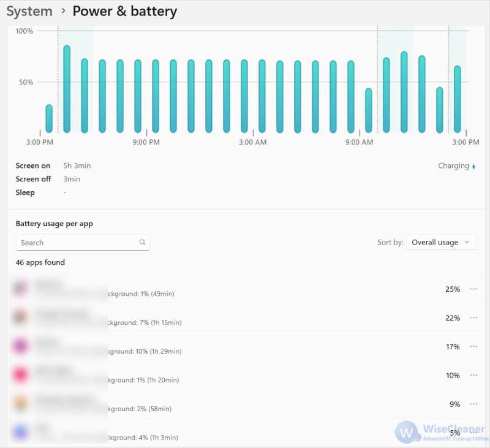
Task: Go back to System breadcrumb
Action: (29, 11)
